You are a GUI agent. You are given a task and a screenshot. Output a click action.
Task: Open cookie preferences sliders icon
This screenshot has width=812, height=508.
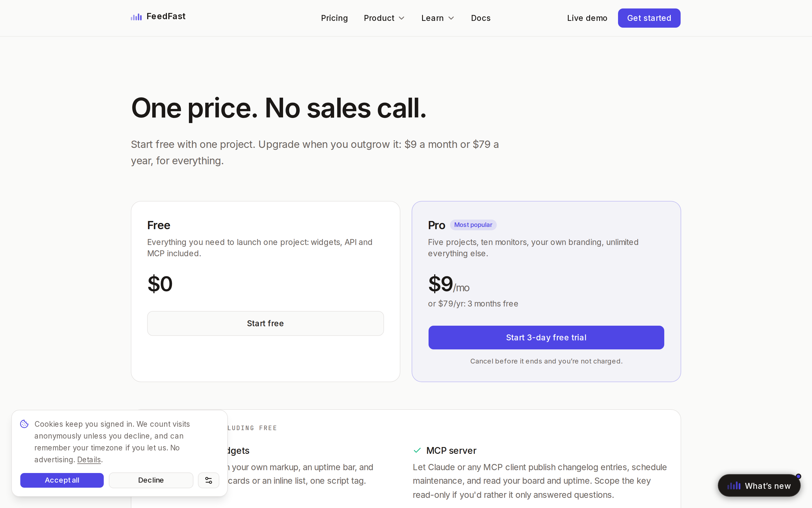[x=208, y=480]
